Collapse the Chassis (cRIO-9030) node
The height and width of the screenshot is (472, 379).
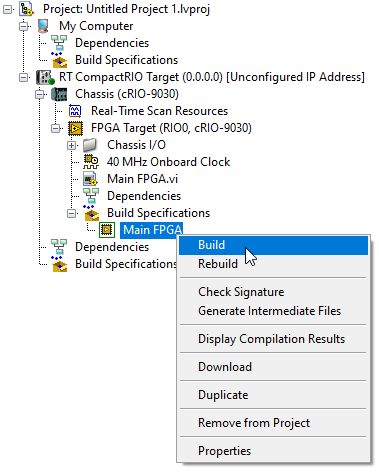click(40, 95)
